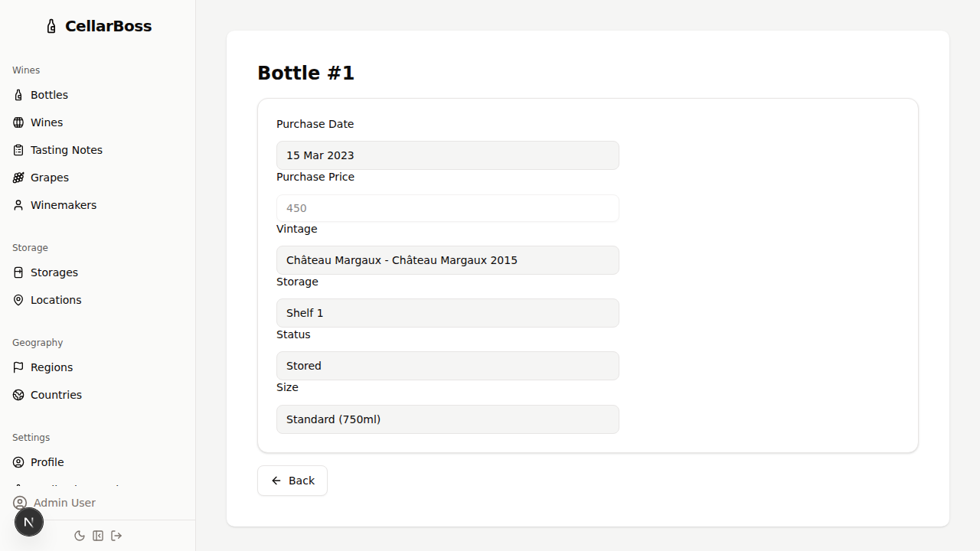The height and width of the screenshot is (551, 980).
Task: Go to Storages in the sidebar
Action: click(54, 272)
